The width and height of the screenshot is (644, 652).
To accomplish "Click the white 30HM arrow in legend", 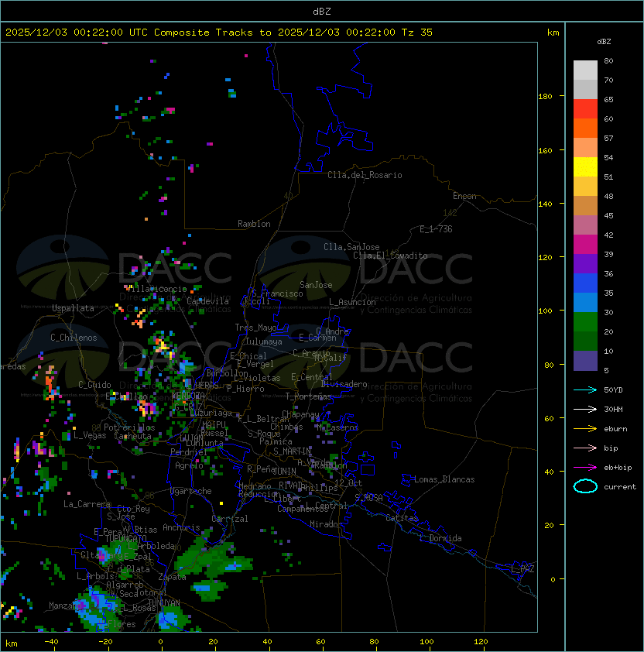I will point(585,409).
